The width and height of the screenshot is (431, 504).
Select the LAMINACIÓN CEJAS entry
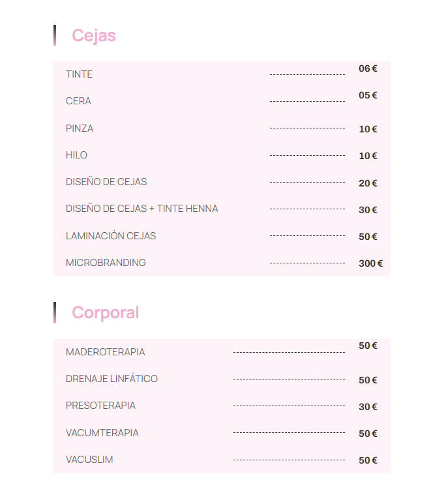click(x=111, y=236)
